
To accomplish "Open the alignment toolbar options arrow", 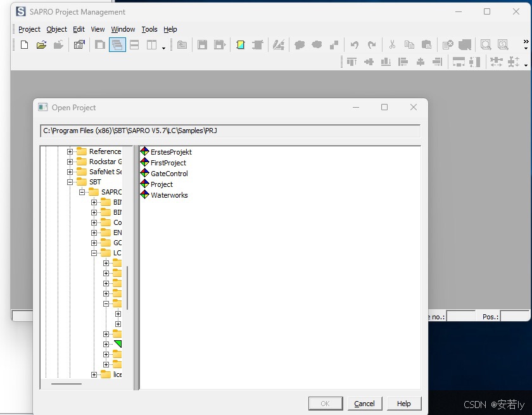I will click(x=526, y=65).
